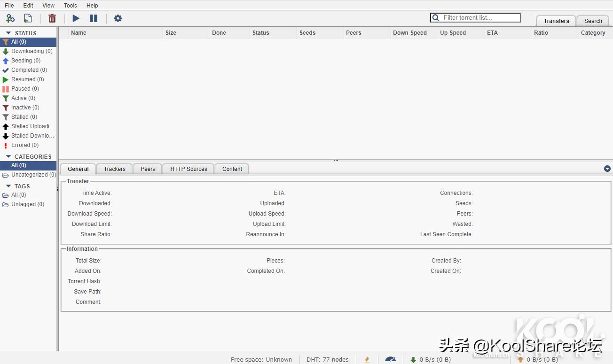Screen dimensions: 613x364
Task: Open the General properties tab
Action: pos(78,169)
